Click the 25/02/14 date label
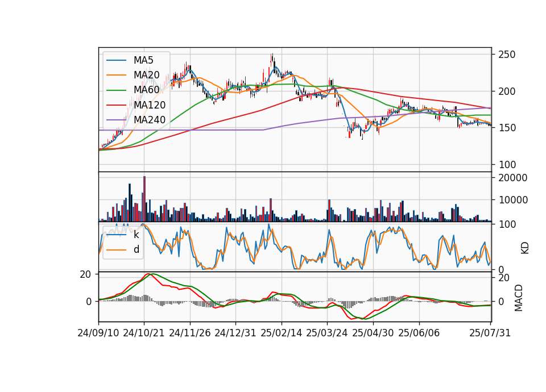Image resolution: width=546 pixels, height=392 pixels. pyautogui.click(x=281, y=333)
